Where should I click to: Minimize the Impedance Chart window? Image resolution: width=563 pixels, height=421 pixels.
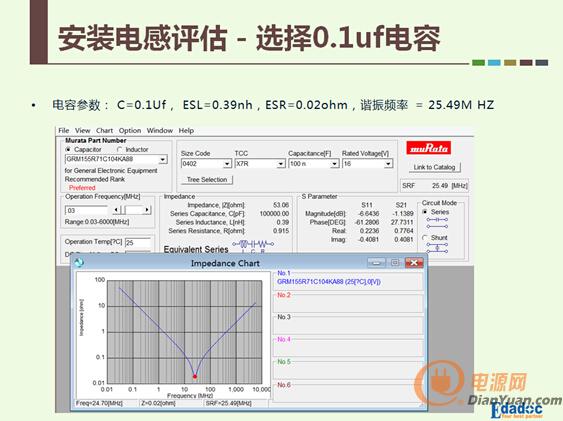pyautogui.click(x=376, y=263)
